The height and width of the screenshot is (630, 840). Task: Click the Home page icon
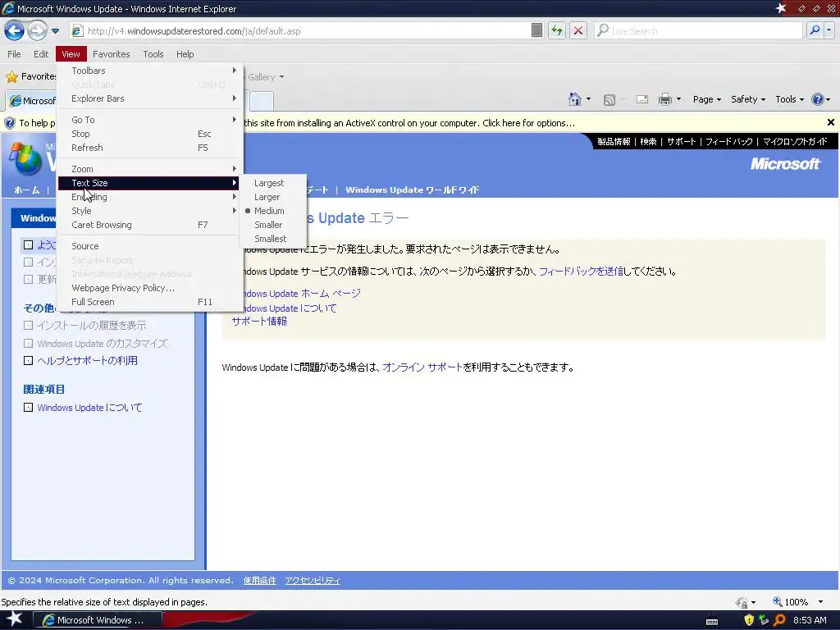[x=575, y=99]
